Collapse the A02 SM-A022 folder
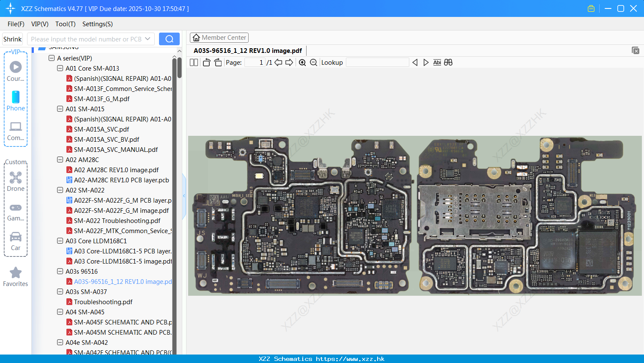This screenshot has height=363, width=644. pyautogui.click(x=60, y=190)
